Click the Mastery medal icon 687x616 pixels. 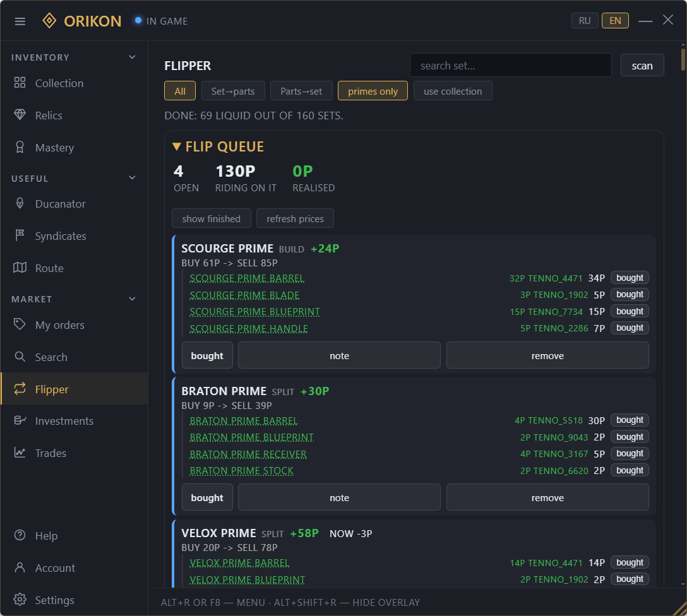[20, 147]
